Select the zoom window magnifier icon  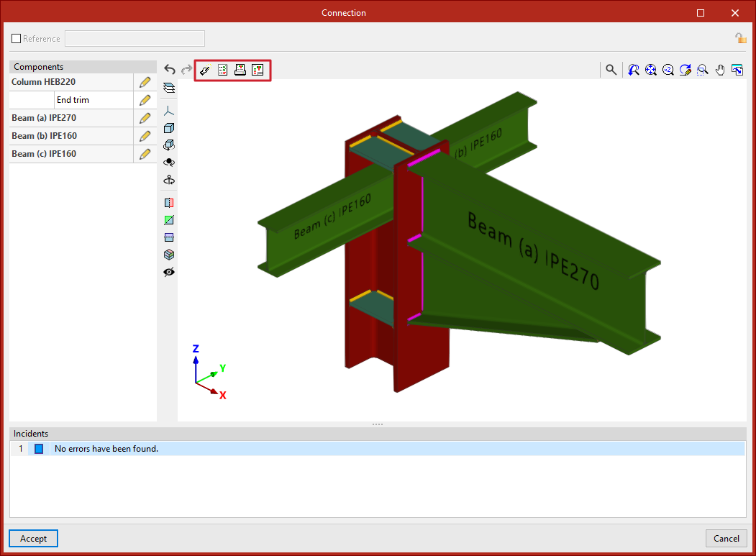click(703, 70)
